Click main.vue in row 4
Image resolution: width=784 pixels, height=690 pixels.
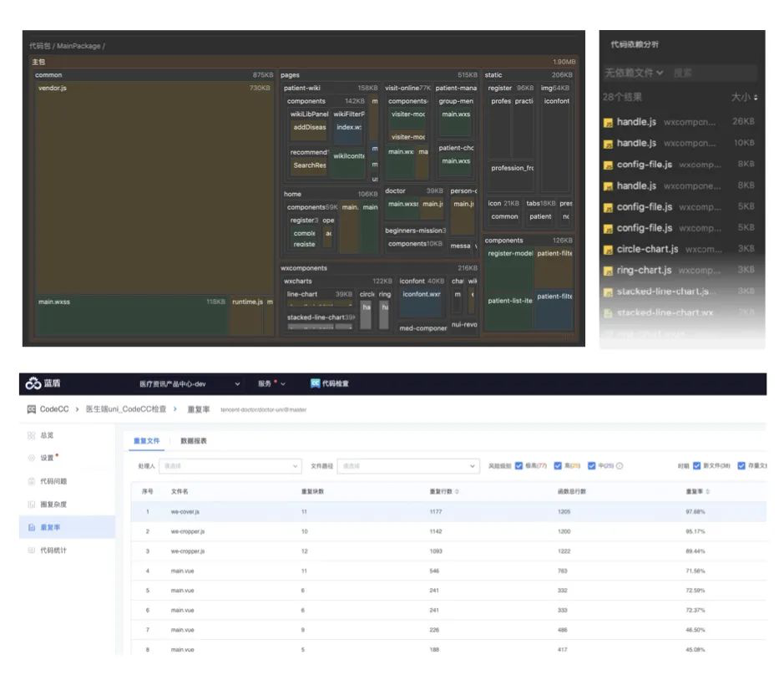click(182, 571)
